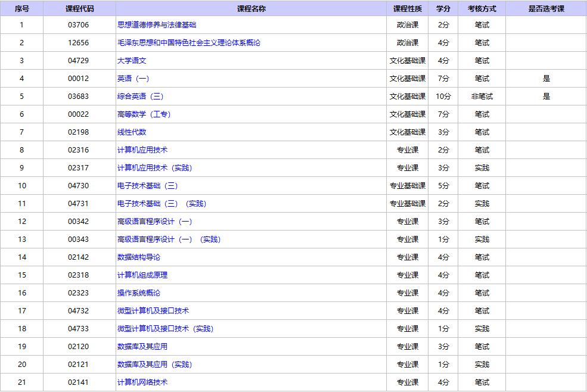Click the 5分 credit cell
587x392 pixels.
(443, 186)
